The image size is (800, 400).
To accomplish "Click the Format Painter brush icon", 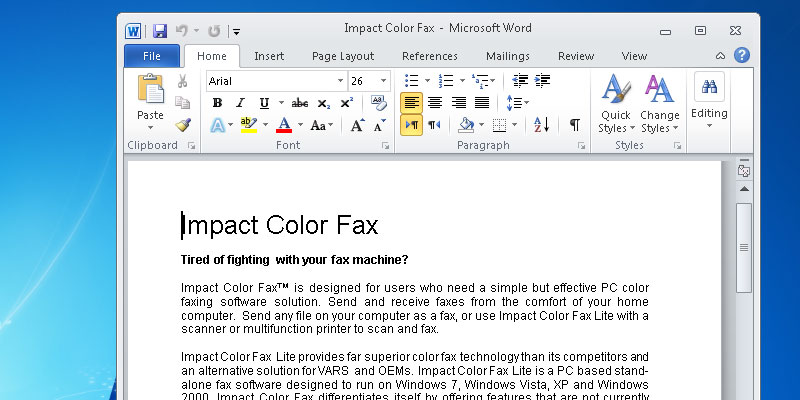I will tap(182, 125).
